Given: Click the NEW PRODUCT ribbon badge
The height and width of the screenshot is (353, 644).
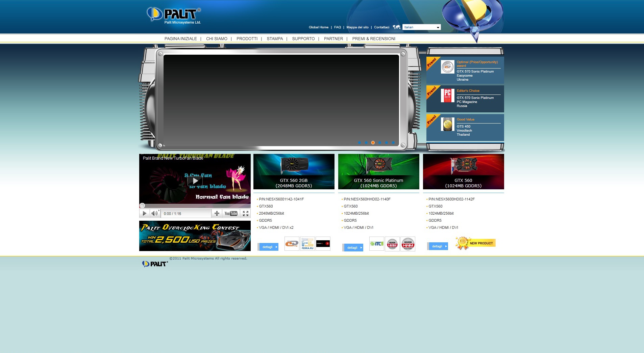Looking at the screenshot, I should point(475,243).
